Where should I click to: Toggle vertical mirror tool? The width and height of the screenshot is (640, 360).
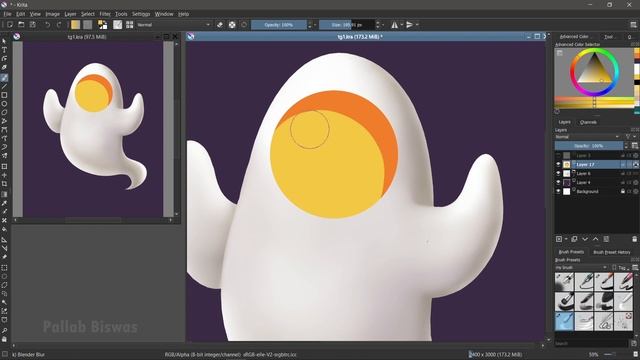click(x=409, y=25)
